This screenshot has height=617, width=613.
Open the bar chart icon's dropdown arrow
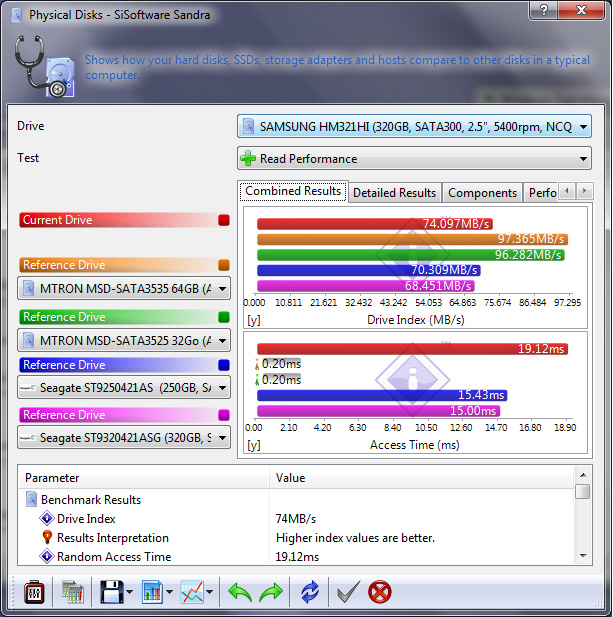(170, 592)
